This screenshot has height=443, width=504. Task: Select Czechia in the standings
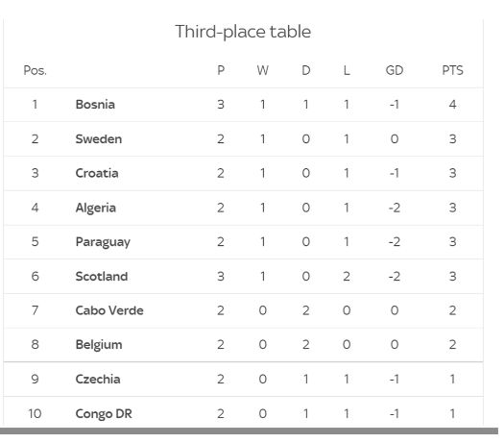point(98,379)
